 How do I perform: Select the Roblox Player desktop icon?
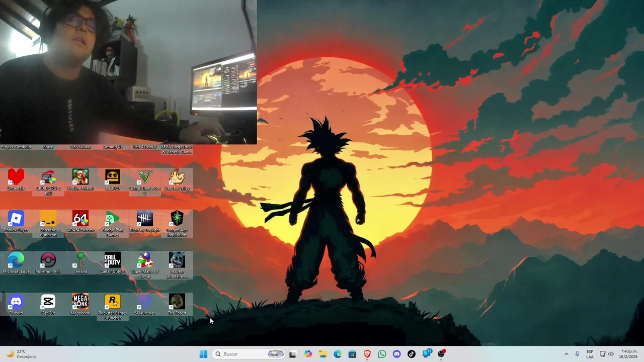pos(16,222)
